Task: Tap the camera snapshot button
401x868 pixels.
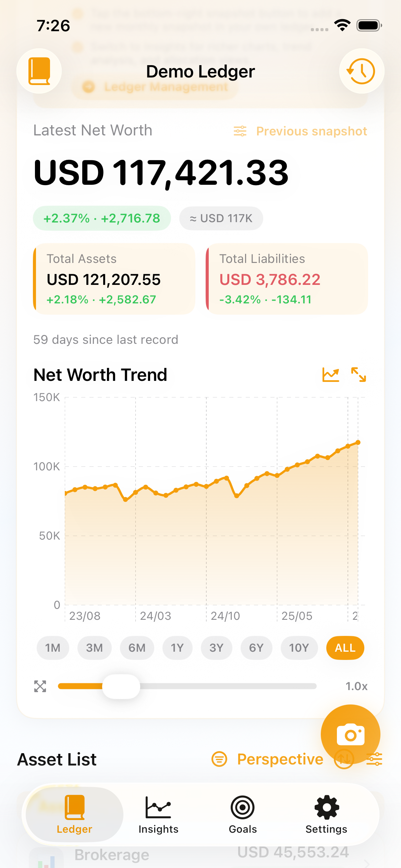Action: click(350, 734)
